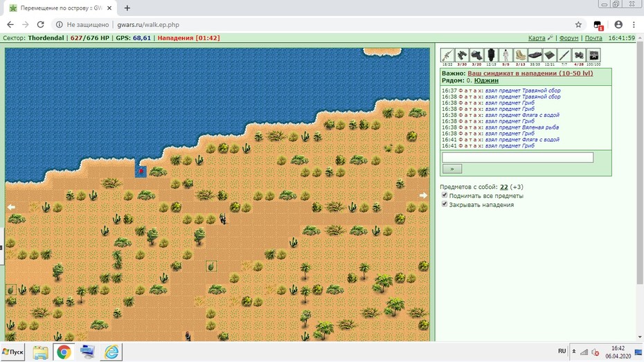The image size is (644, 362).
Task: Click the Вяленая рыба log entry
Action: (500, 127)
